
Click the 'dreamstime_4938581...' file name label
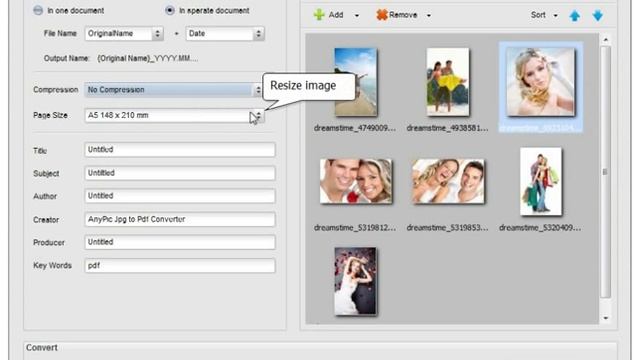[447, 128]
